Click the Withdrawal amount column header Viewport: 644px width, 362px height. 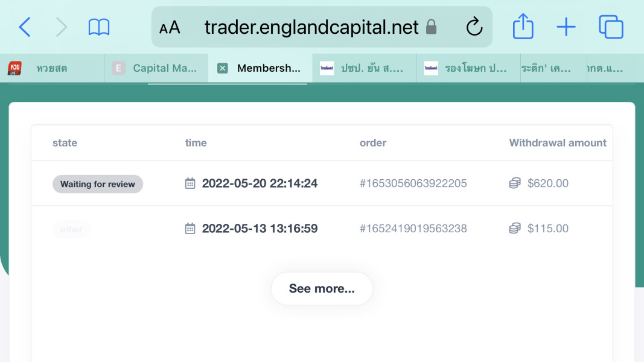click(x=558, y=143)
